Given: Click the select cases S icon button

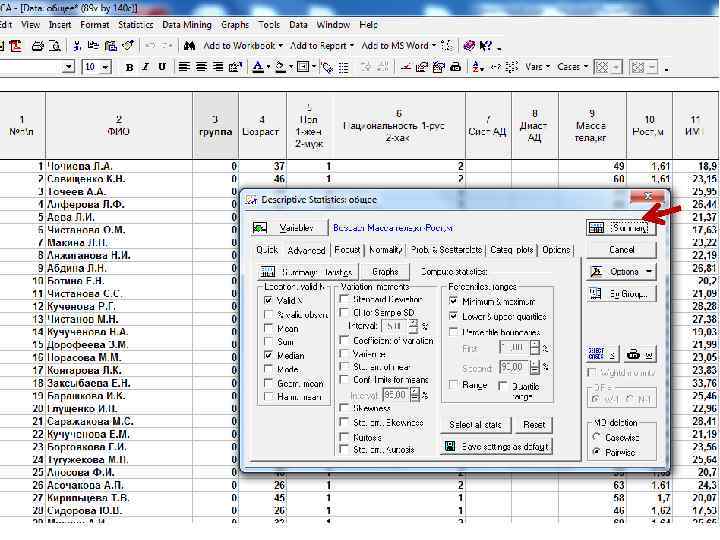Looking at the screenshot, I should [x=602, y=354].
